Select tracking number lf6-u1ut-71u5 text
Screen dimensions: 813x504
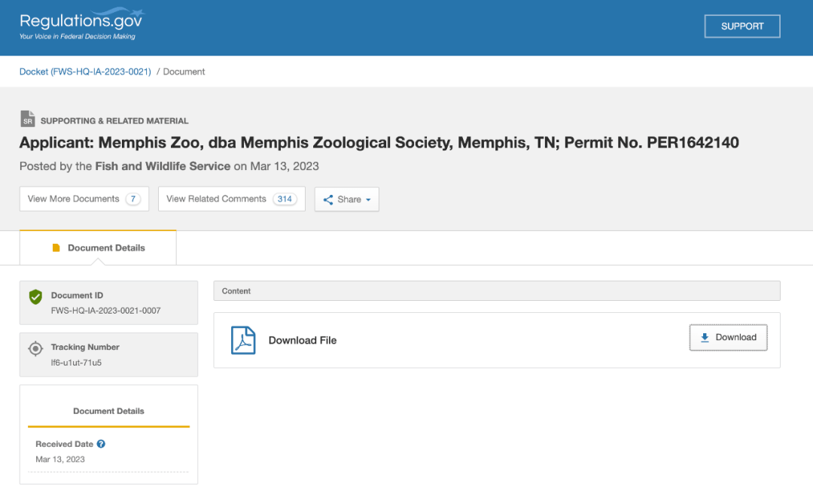point(76,363)
